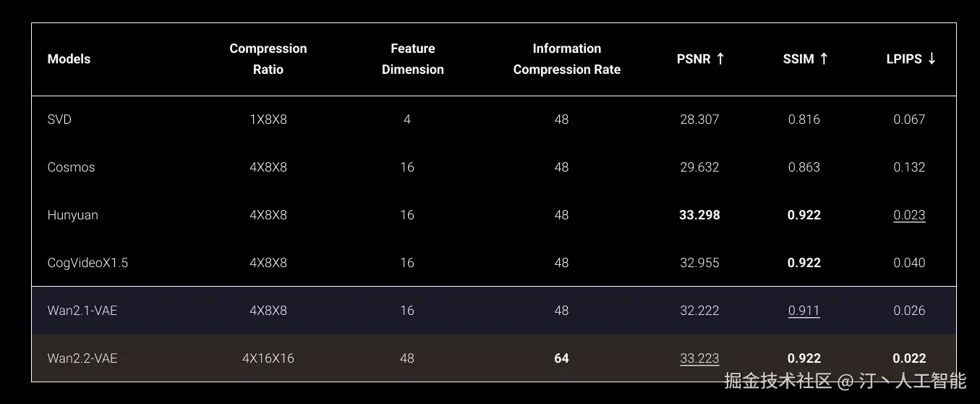Click the bold 64 compression rate value
This screenshot has height=404, width=980.
pyautogui.click(x=561, y=358)
